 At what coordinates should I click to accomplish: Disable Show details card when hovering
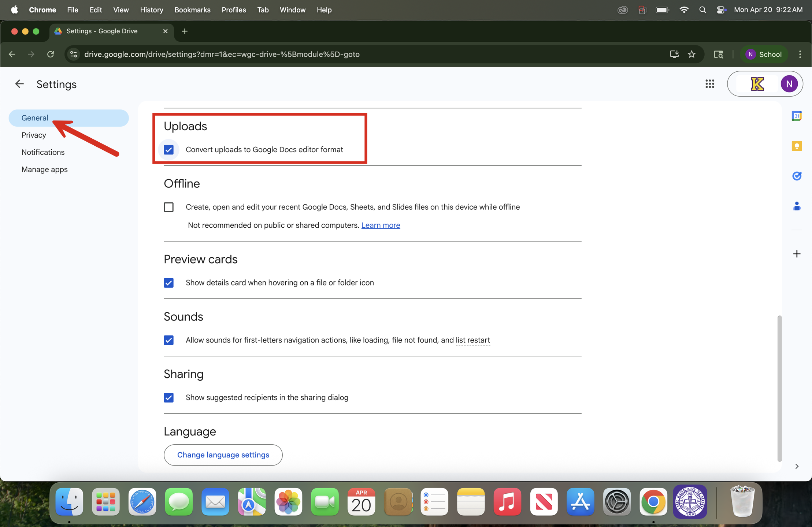(168, 283)
